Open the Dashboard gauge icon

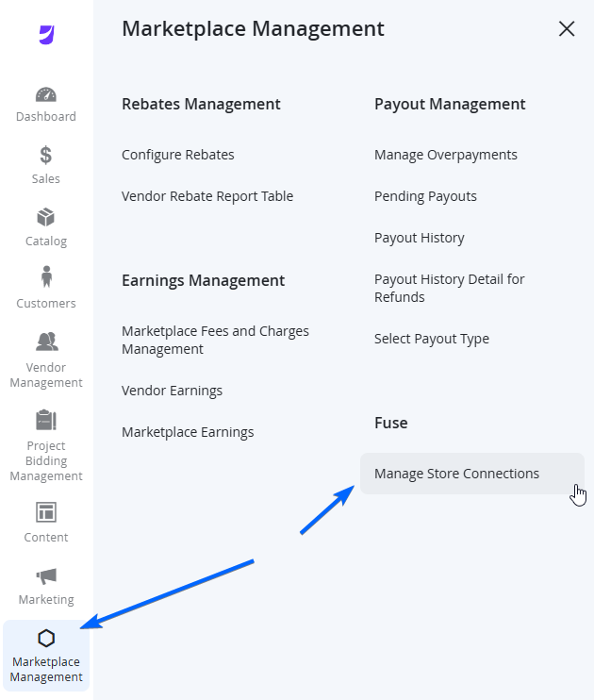tap(46, 94)
